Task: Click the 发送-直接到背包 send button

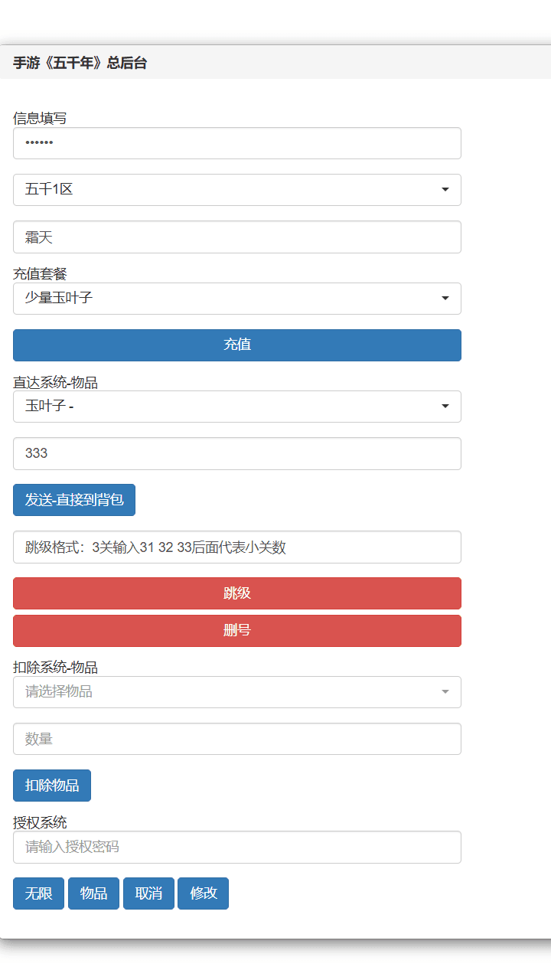Action: point(73,499)
